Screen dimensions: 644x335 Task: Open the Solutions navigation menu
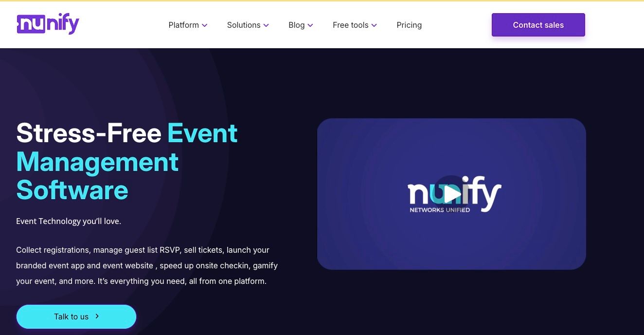pos(244,25)
